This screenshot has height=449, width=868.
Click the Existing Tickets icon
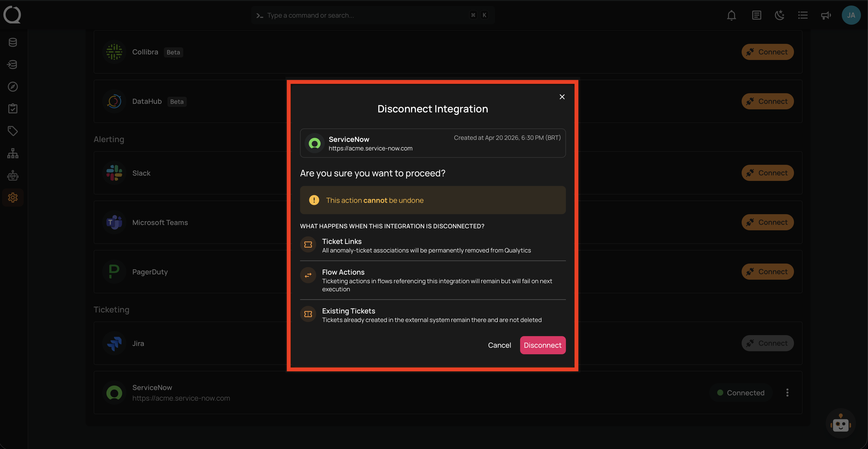pyautogui.click(x=308, y=314)
